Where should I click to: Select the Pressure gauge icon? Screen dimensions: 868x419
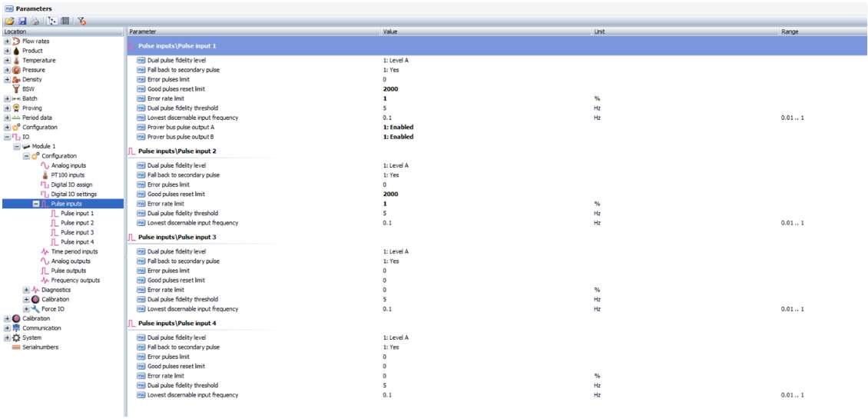click(x=17, y=70)
